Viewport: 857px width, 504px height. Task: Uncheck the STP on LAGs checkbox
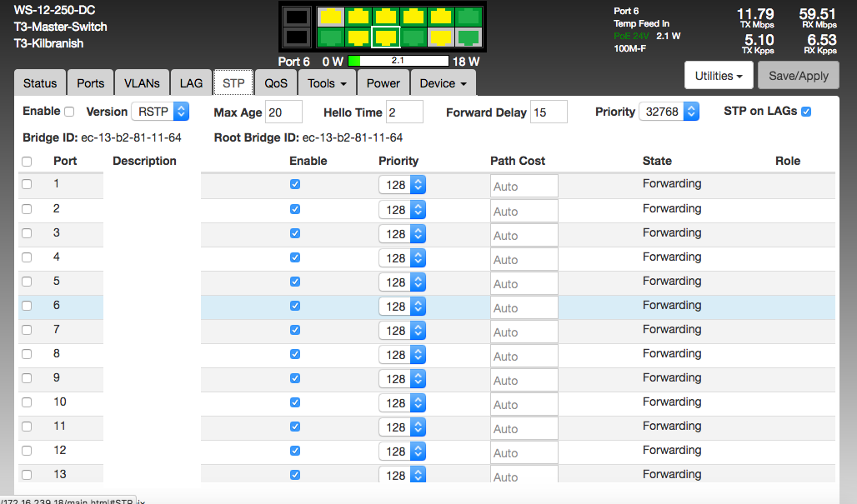point(805,112)
